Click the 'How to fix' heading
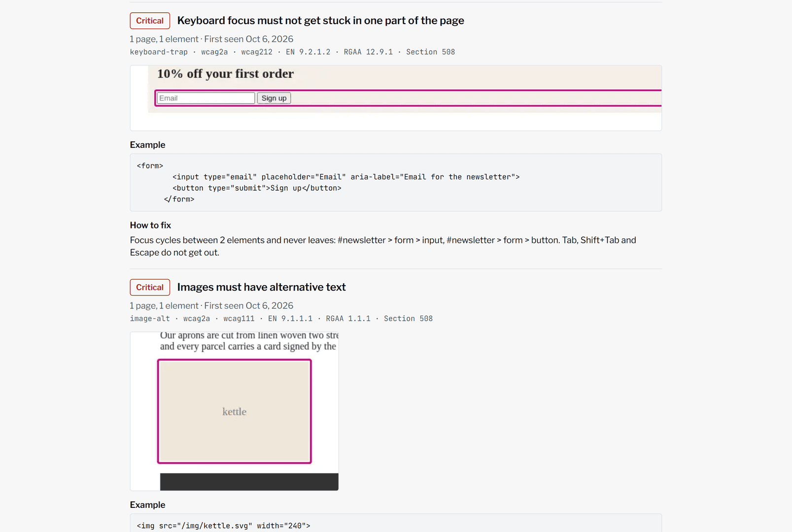This screenshot has height=532, width=792. [x=150, y=225]
